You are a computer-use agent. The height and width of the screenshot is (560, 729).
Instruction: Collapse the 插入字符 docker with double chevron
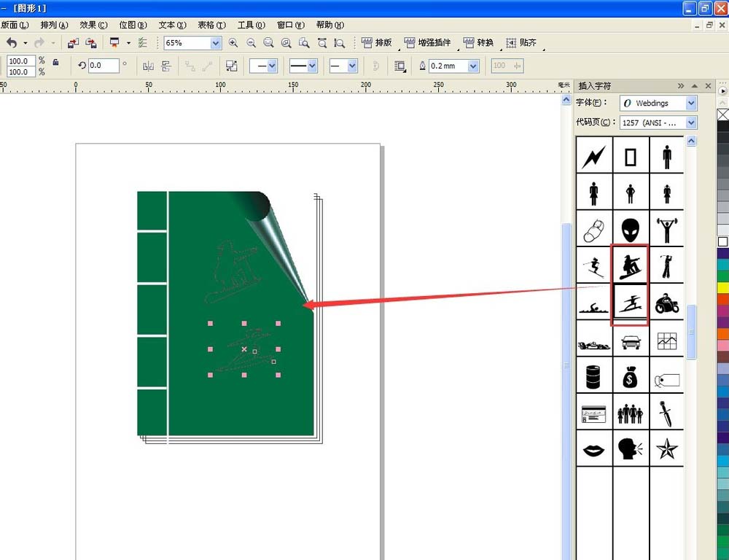click(x=681, y=85)
